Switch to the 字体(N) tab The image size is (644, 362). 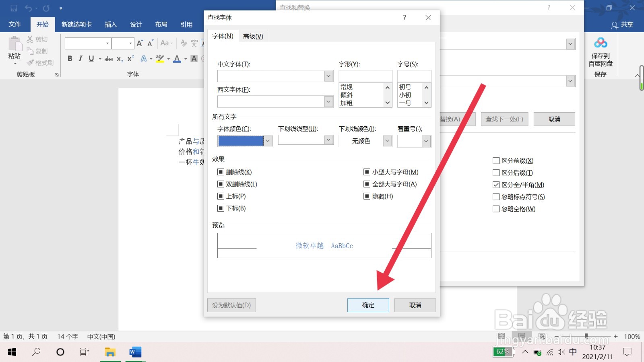(223, 36)
